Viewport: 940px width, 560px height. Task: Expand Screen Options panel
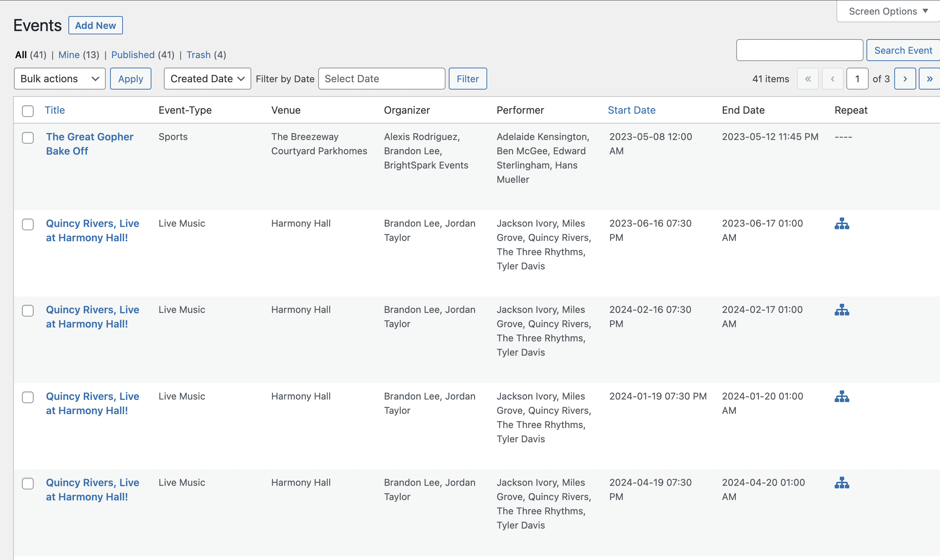(888, 11)
